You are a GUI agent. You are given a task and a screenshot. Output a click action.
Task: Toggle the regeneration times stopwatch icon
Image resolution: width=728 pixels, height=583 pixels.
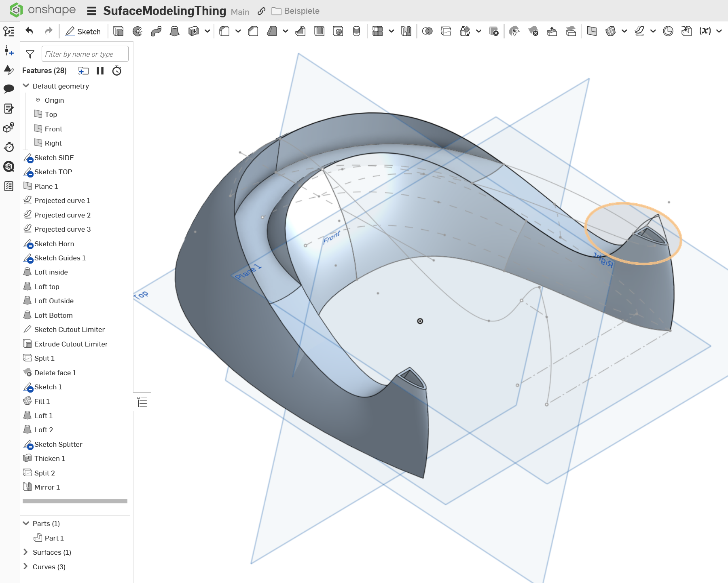click(117, 71)
